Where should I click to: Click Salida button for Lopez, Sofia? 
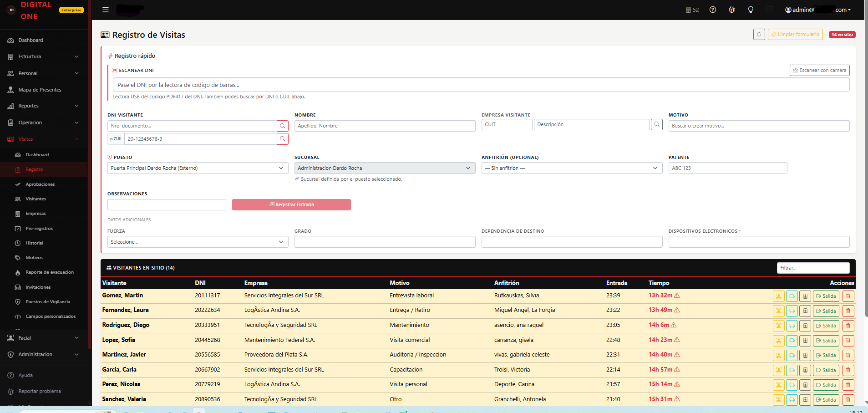click(x=826, y=341)
